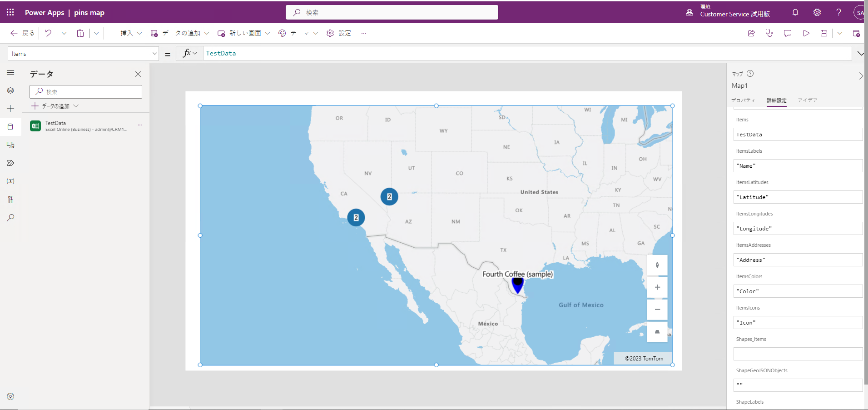This screenshot has height=410, width=868.
Task: Click the cluster of 2 near the California coast
Action: [x=356, y=218]
